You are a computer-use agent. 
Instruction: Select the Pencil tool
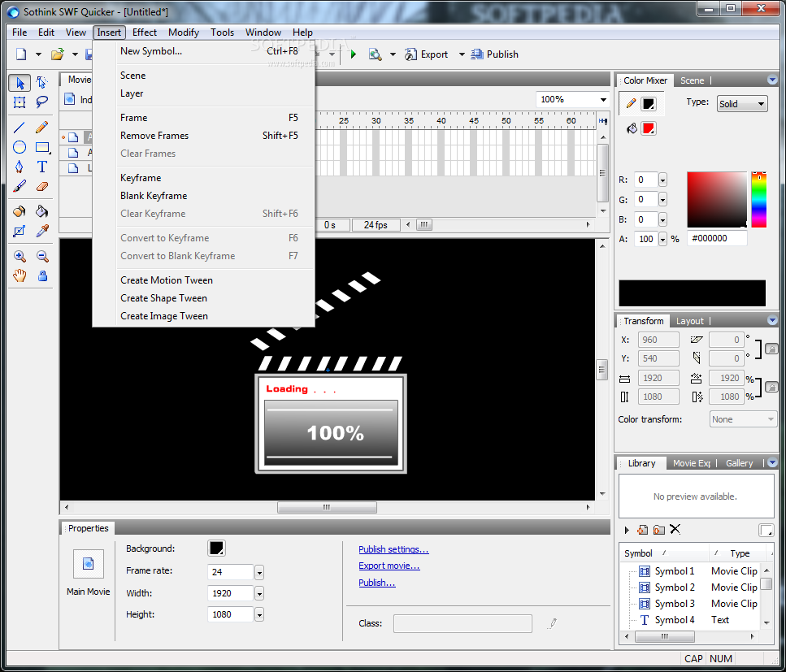click(42, 128)
